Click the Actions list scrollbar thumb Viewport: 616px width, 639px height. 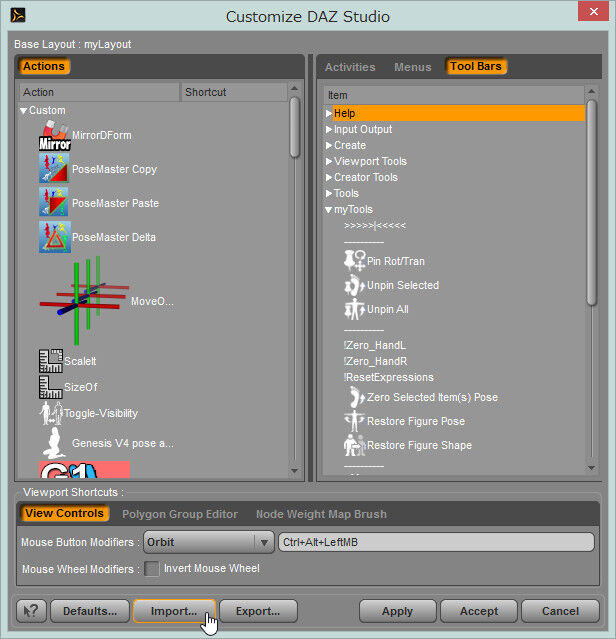295,127
